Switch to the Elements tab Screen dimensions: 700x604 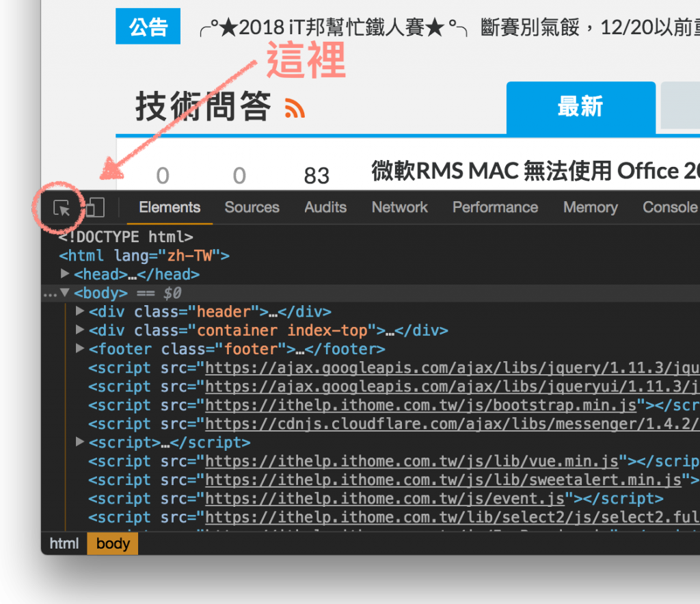(170, 207)
